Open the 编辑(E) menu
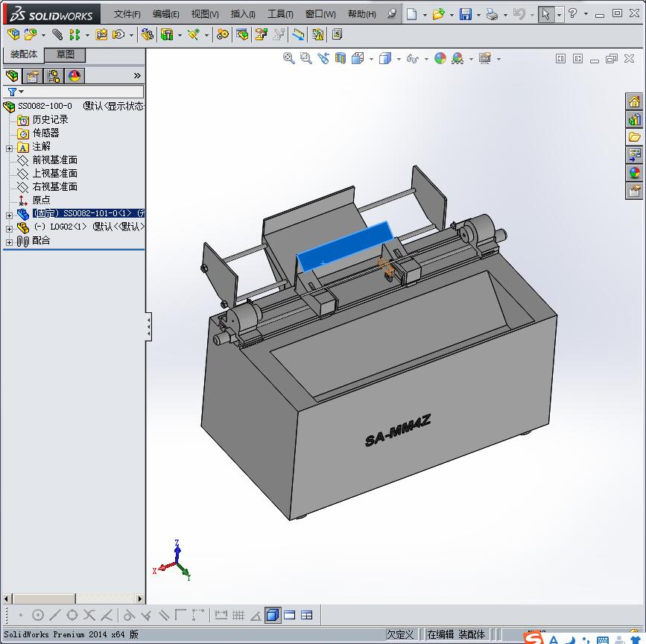This screenshot has height=644, width=646. (165, 14)
